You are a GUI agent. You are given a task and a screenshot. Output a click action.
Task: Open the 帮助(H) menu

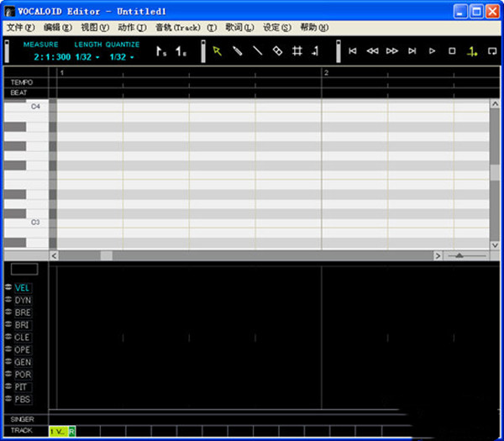tap(314, 28)
